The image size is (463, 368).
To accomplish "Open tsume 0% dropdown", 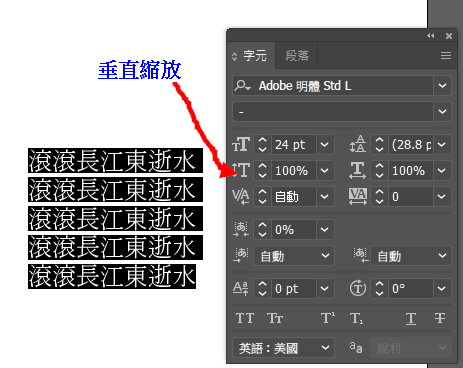I will (325, 230).
